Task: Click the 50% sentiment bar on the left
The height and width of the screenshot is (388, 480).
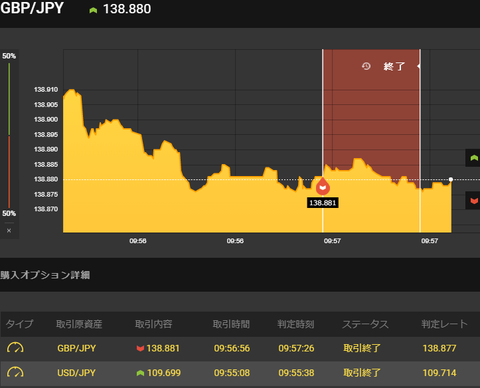Action: (x=9, y=135)
